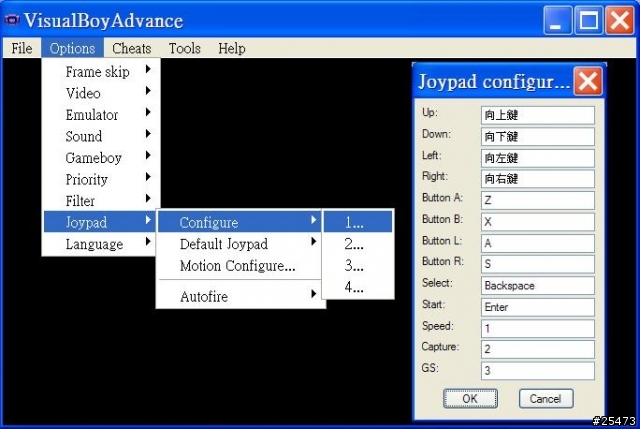The image size is (640, 429).
Task: Close the VisualBoyAdvance window
Action: 620,20
